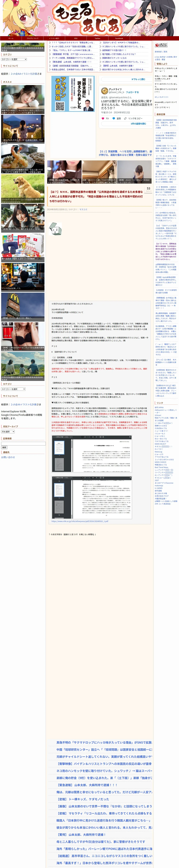Open the lower sidebar カテゴリーを選択 dropdown
The width and height of the screenshot is (179, 868).
[13, 389]
